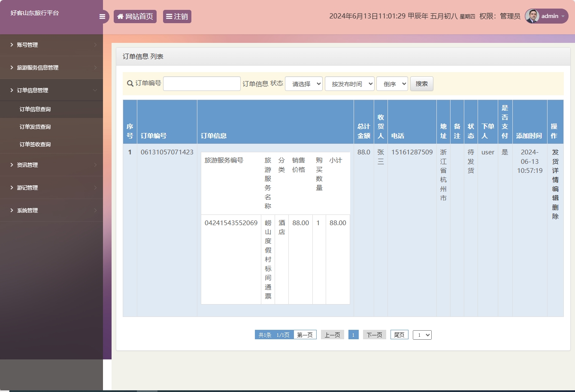Click the 搜索 search button
The height and width of the screenshot is (392, 575).
(421, 84)
